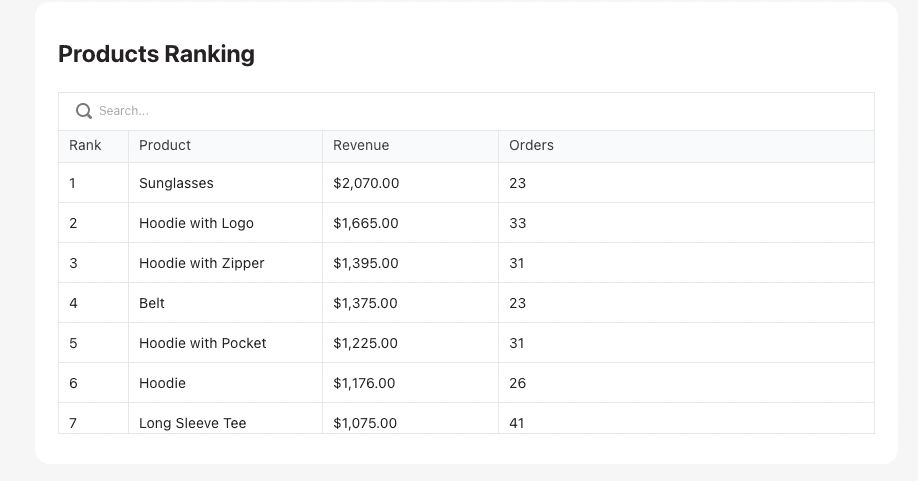Click the $2,070.00 revenue cell
The image size is (918, 481).
tap(366, 183)
